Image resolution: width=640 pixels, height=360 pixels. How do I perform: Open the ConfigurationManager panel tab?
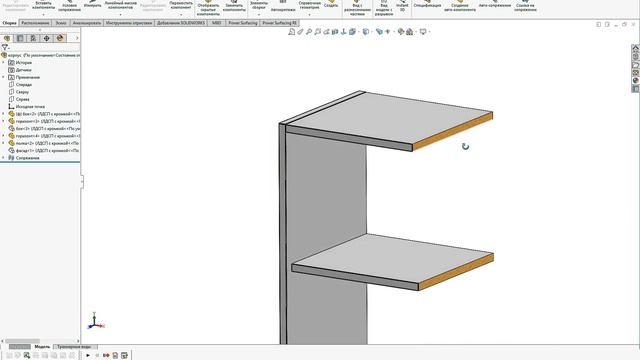point(33,38)
